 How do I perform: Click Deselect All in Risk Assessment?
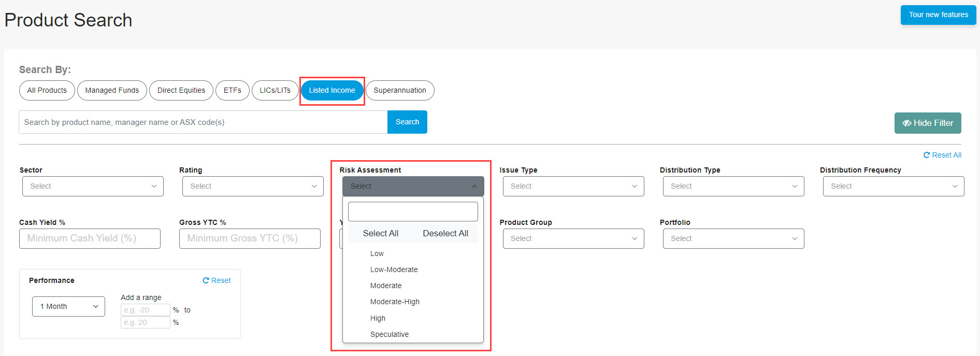[x=445, y=234]
